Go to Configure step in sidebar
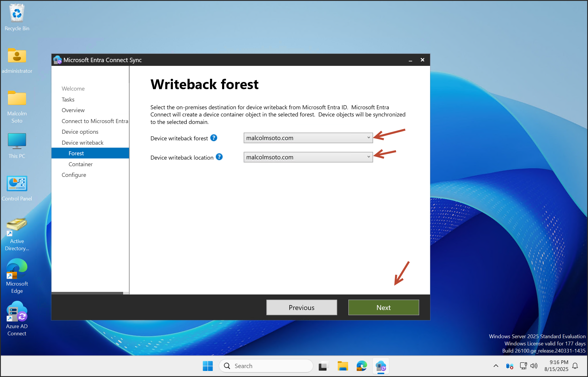The image size is (588, 377). tap(74, 175)
